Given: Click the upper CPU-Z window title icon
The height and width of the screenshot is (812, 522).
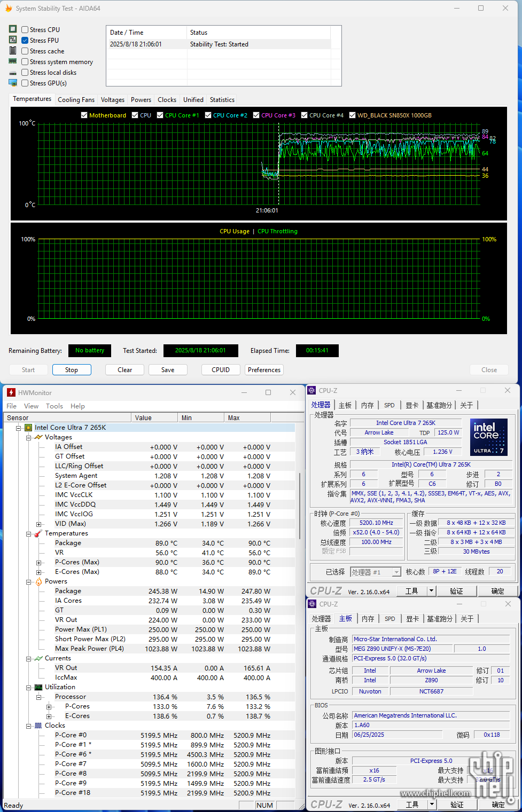Looking at the screenshot, I should [x=313, y=391].
